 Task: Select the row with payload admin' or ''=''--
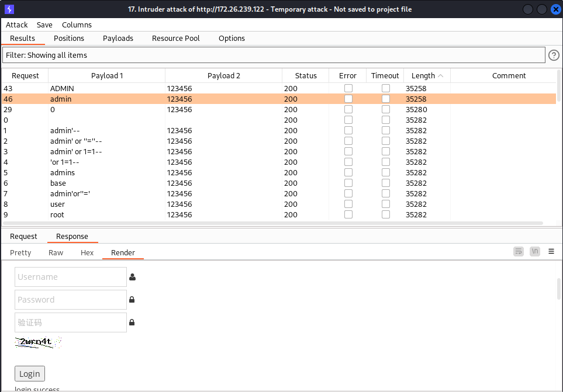[279, 141]
